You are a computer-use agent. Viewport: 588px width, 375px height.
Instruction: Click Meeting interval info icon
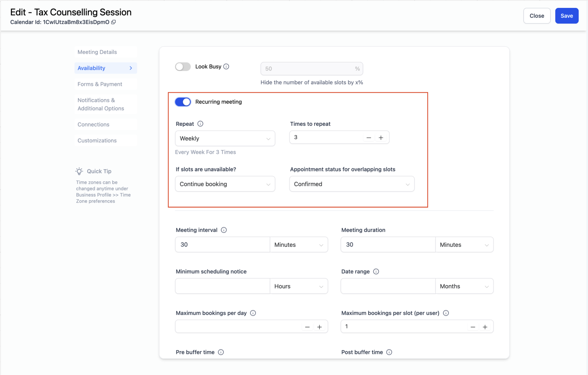pos(224,230)
